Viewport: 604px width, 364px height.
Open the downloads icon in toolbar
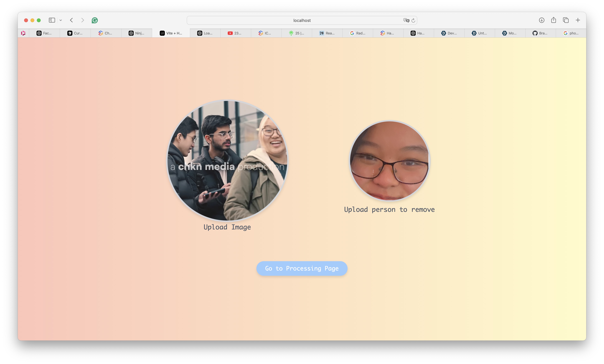point(541,20)
